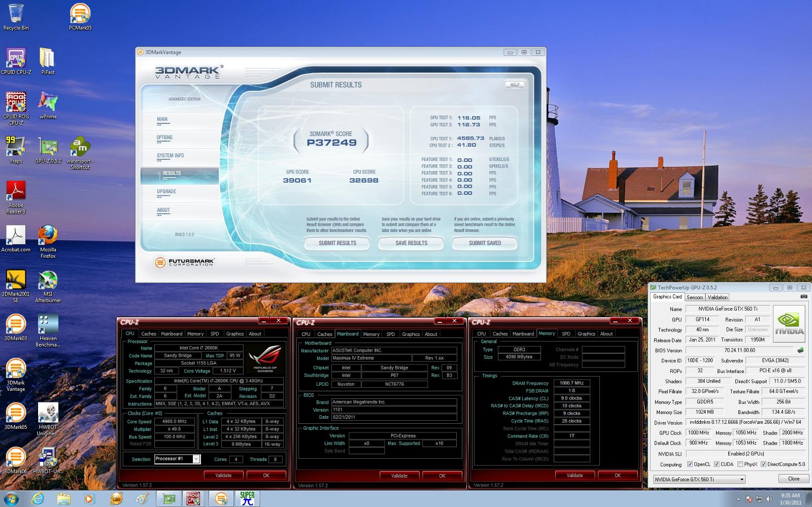Open GPU selection dropdown in GPU-Z
This screenshot has width=812, height=507.
click(x=699, y=479)
